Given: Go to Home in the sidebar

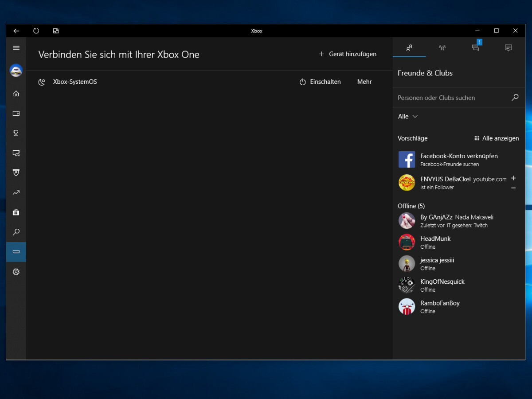Looking at the screenshot, I should coord(16,94).
